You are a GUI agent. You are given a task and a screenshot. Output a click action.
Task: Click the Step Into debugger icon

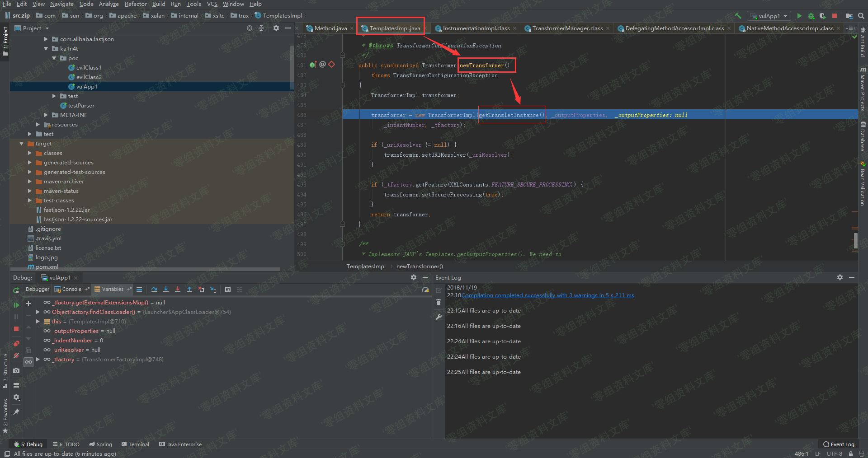tap(166, 290)
